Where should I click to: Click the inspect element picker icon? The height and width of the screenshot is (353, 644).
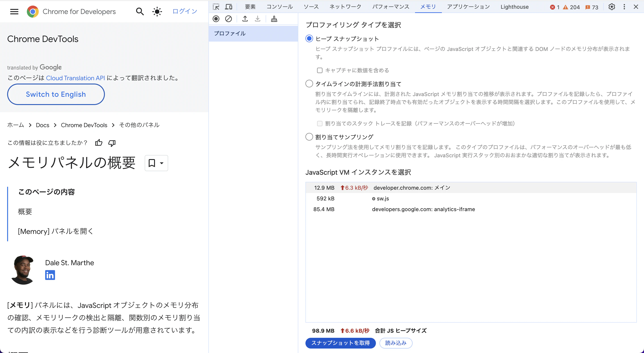pyautogui.click(x=216, y=7)
